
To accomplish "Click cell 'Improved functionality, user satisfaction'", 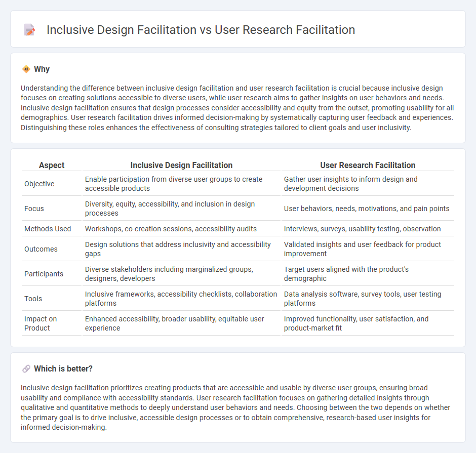I will 368,323.
